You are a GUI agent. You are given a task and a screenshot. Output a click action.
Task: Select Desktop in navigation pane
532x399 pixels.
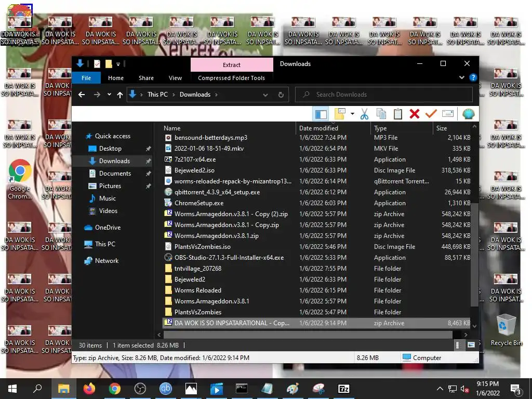pyautogui.click(x=110, y=149)
